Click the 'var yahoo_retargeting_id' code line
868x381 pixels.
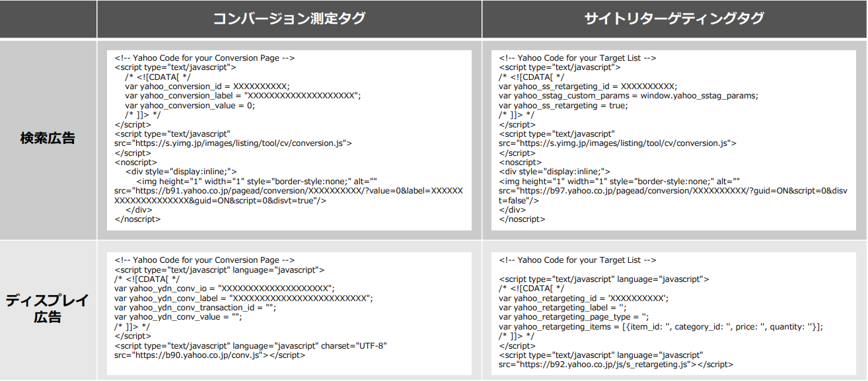click(584, 298)
